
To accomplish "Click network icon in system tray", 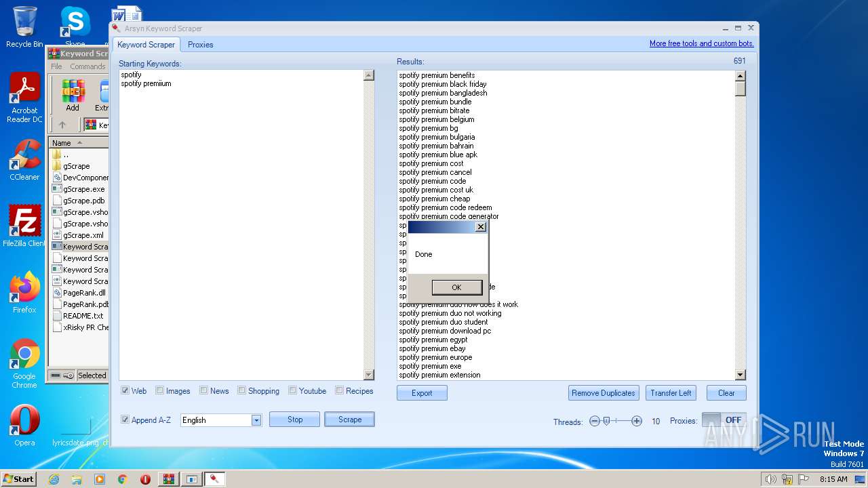I will (787, 479).
